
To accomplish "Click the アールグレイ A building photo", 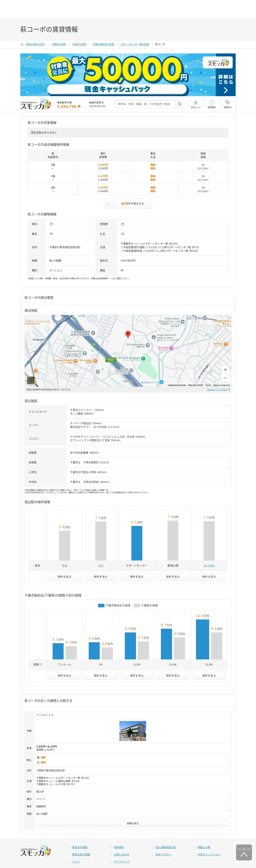I will (x=133, y=731).
